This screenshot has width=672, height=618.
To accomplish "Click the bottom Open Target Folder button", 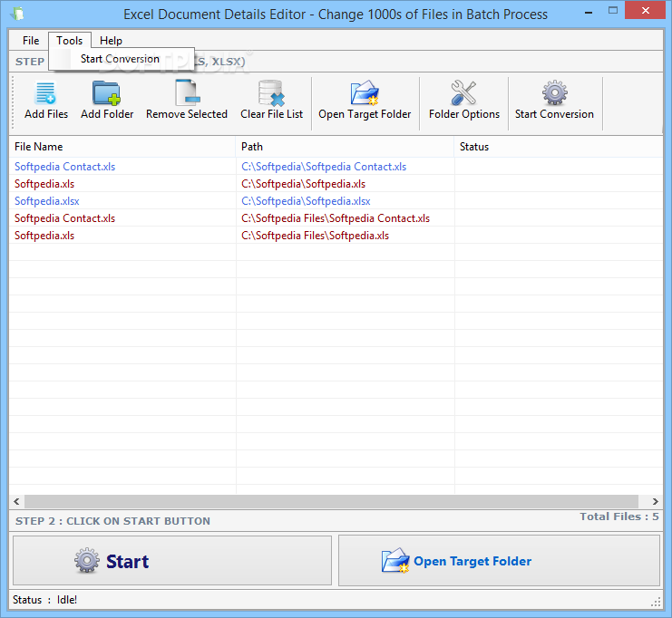I will pyautogui.click(x=500, y=561).
